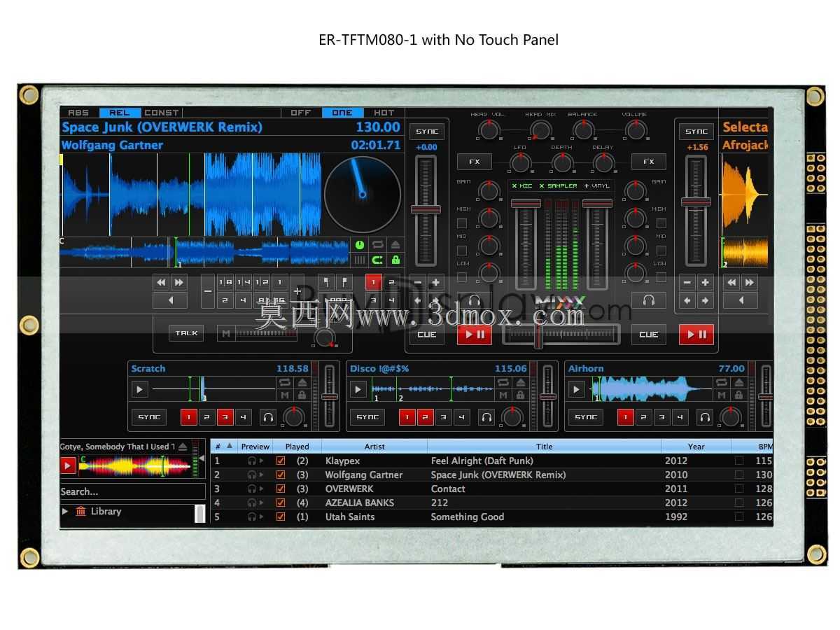Toggle headphone cue on the Scratch sampler
This screenshot has width=840, height=630.
pos(268,417)
